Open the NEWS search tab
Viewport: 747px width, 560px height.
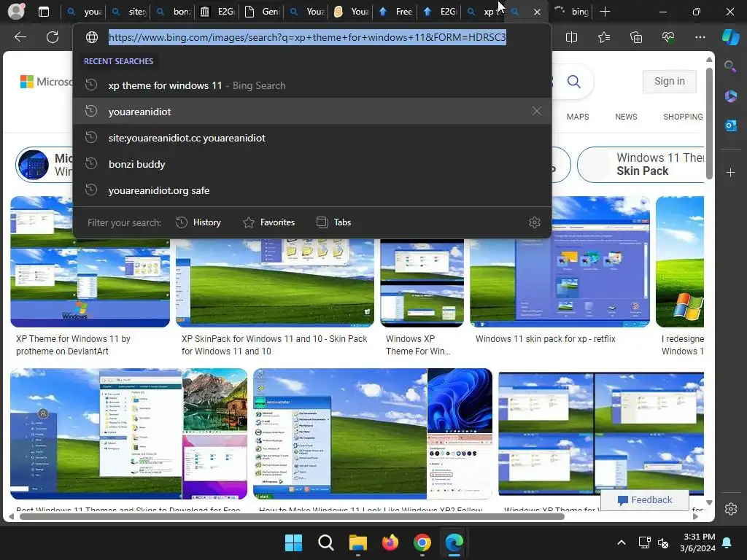coord(625,117)
